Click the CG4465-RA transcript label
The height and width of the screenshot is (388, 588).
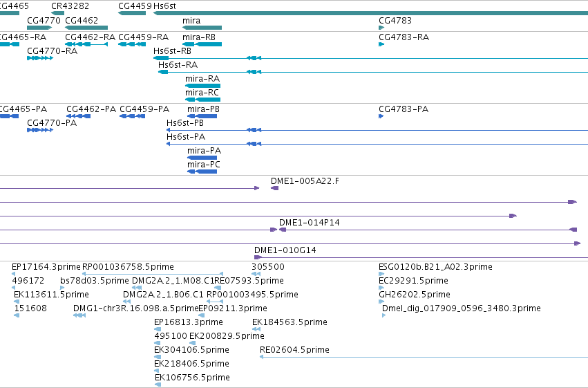pyautogui.click(x=23, y=37)
